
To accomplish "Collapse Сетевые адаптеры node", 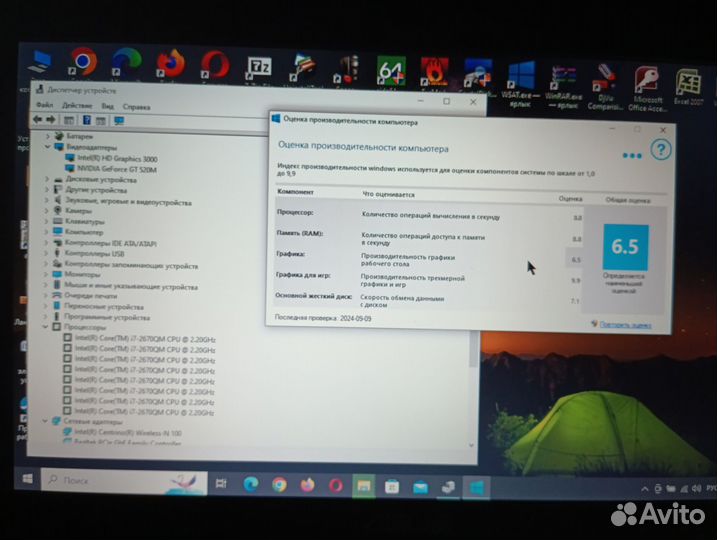I will pyautogui.click(x=45, y=421).
